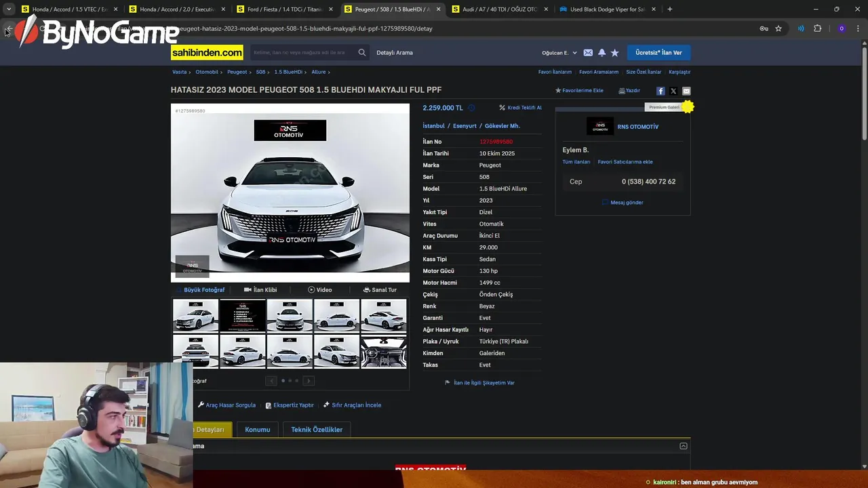Click the Yazdır printer link

(x=629, y=91)
